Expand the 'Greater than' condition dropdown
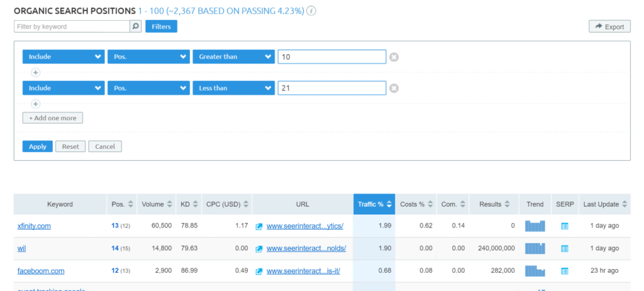The width and height of the screenshot is (644, 291). point(233,57)
